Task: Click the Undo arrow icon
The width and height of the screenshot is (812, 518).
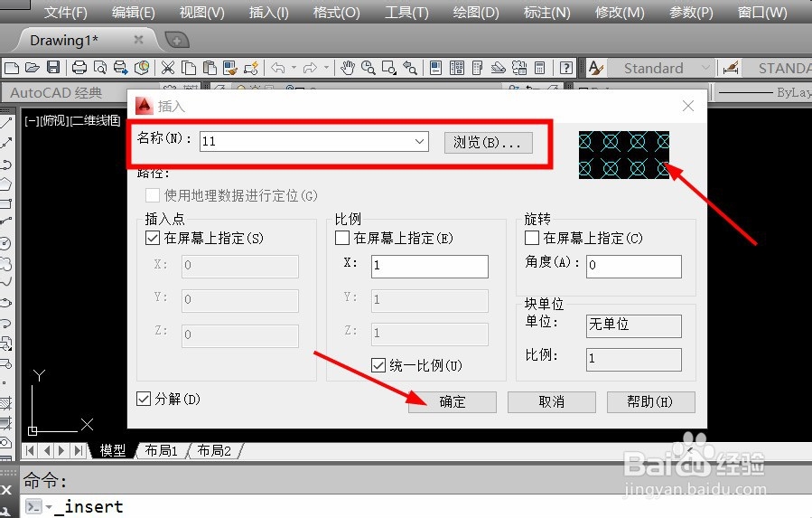Action: point(278,68)
